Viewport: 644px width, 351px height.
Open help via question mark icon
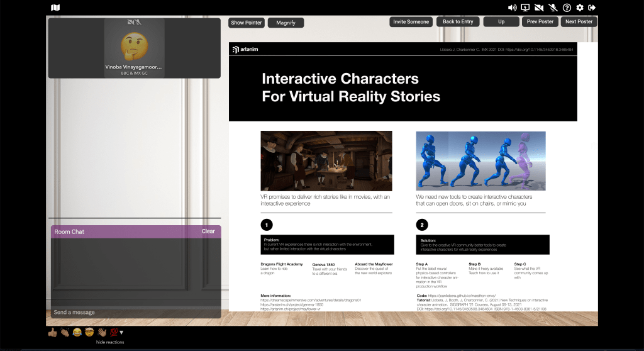click(567, 8)
